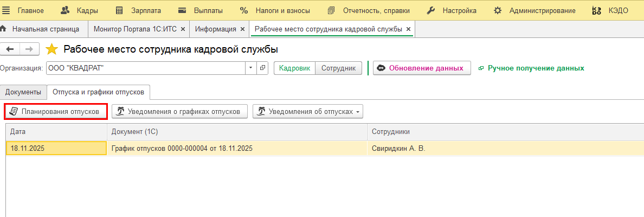This screenshot has height=217, width=644.
Task: Close the Рабочее место сотрудника кадровой службы tab
Action: point(408,29)
